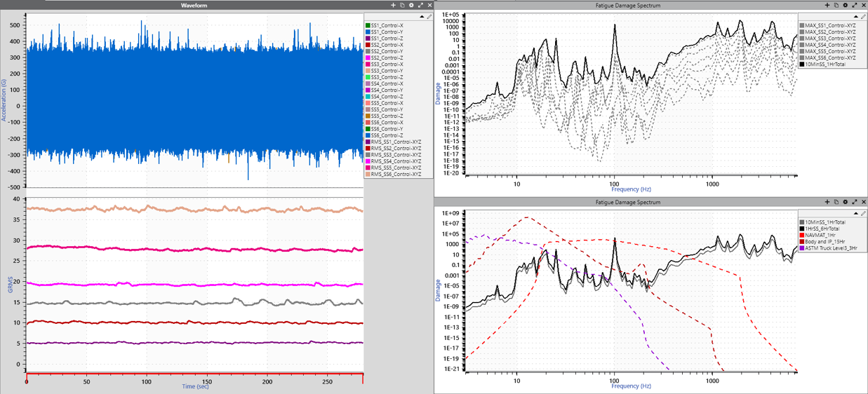Copy the top Fatigue Damage Spectrum graph
868x394 pixels.
pos(836,5)
